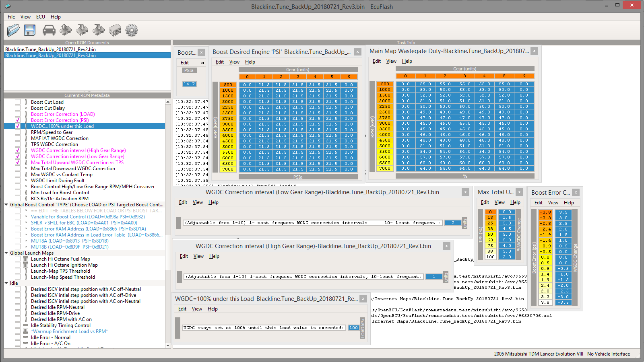Select the Launch Hi Octane Fuel Map entry
This screenshot has height=362, width=644.
[x=60, y=259]
